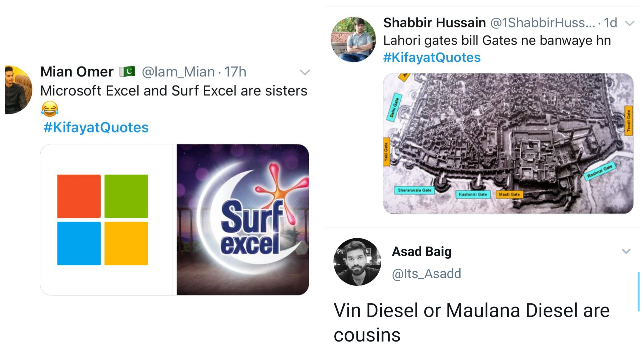Expand options chevron on Mian Omer's tweet

pos(305,73)
